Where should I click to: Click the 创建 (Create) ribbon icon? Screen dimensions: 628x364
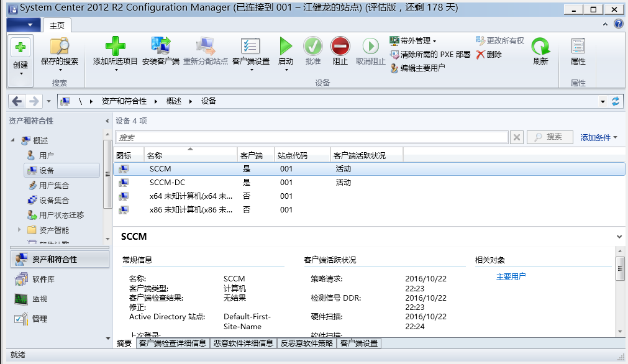[x=20, y=48]
